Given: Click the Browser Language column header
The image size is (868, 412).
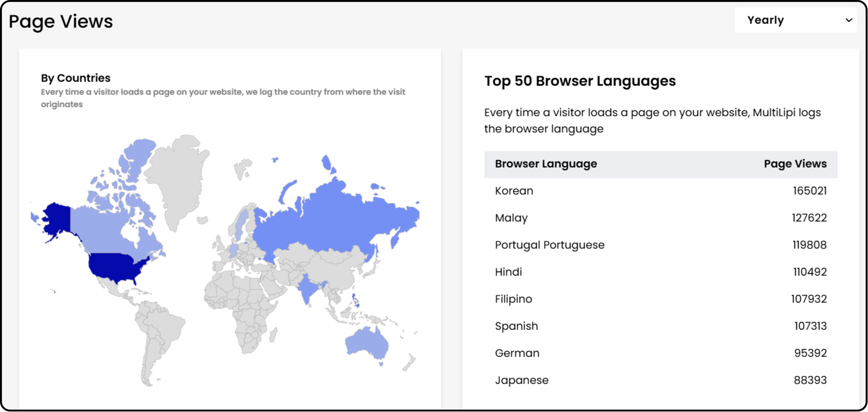Looking at the screenshot, I should coord(546,164).
